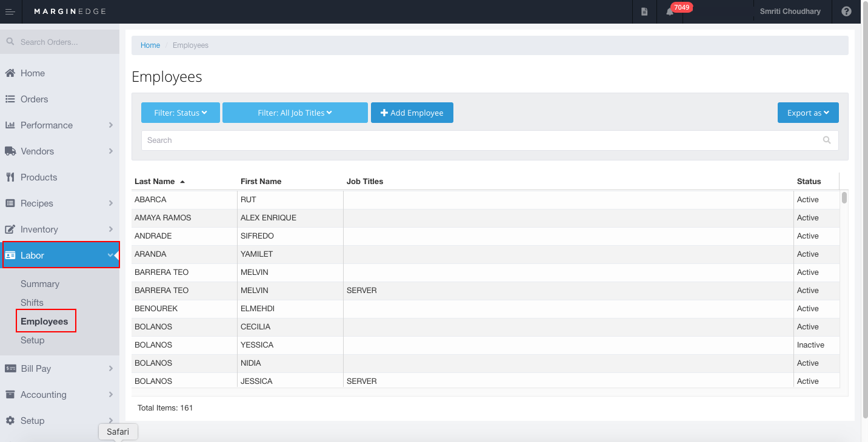
Task: Click the Products utensils icon
Action: tap(10, 177)
